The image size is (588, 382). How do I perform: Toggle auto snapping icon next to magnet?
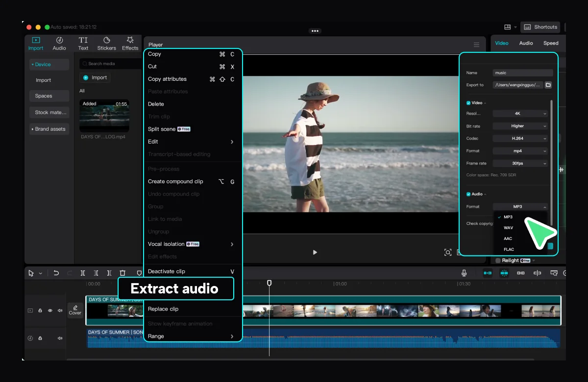[504, 273]
